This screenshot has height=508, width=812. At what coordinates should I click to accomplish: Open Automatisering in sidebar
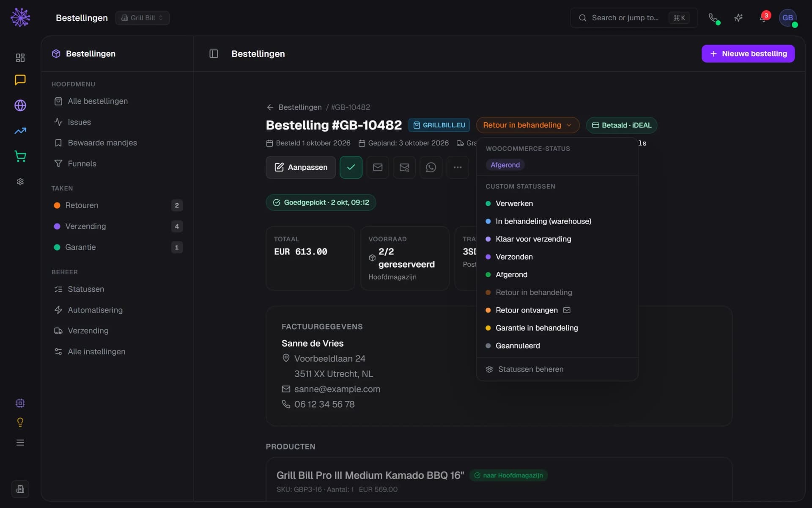pyautogui.click(x=117, y=310)
